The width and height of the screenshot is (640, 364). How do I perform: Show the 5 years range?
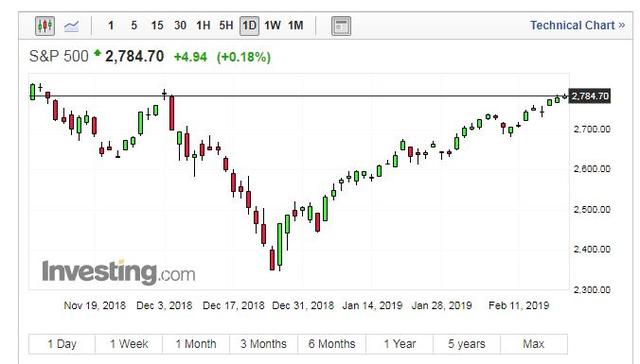tap(467, 344)
